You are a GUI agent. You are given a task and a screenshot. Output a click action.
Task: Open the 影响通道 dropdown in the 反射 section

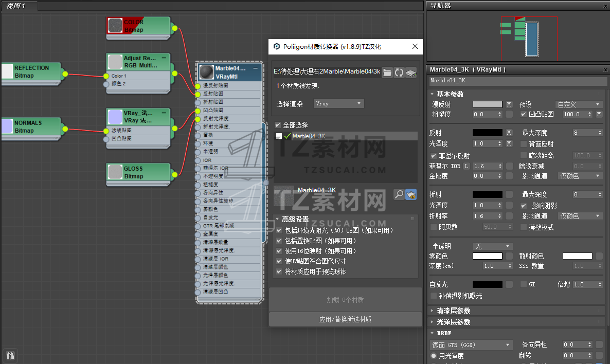(x=580, y=176)
